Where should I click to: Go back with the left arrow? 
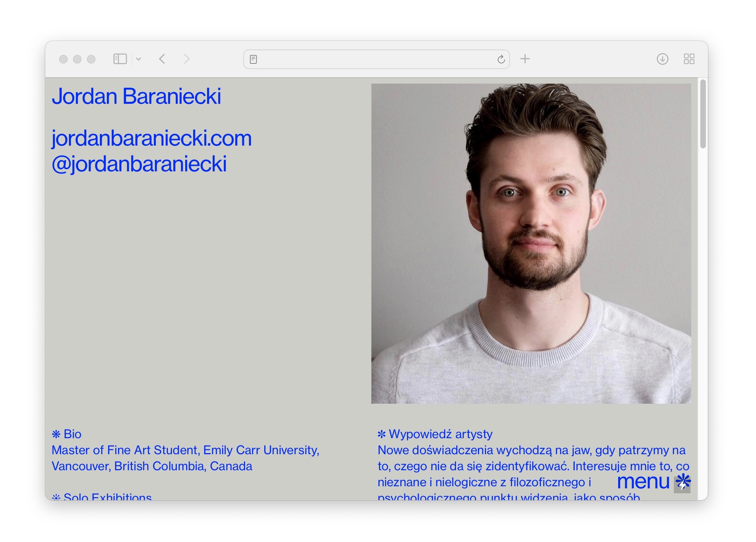[162, 59]
